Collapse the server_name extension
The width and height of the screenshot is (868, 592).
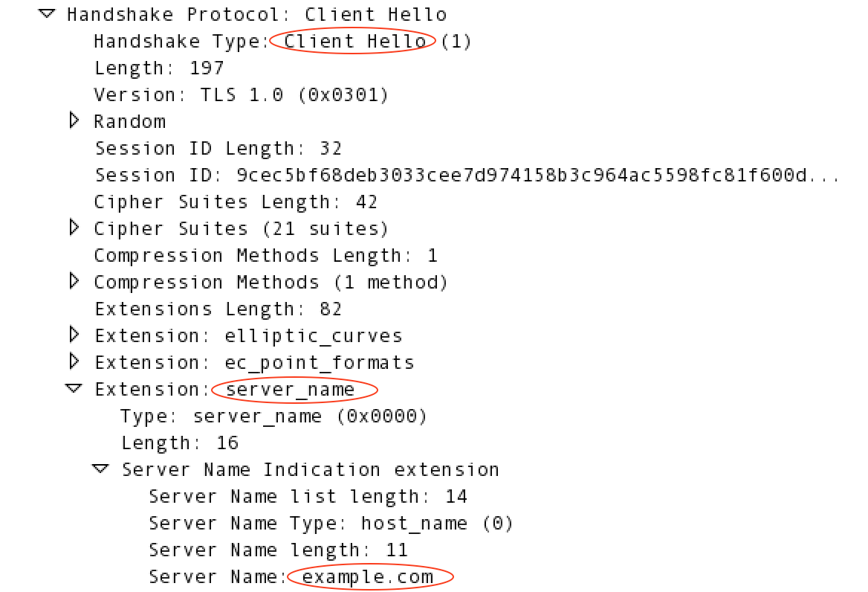tap(73, 388)
